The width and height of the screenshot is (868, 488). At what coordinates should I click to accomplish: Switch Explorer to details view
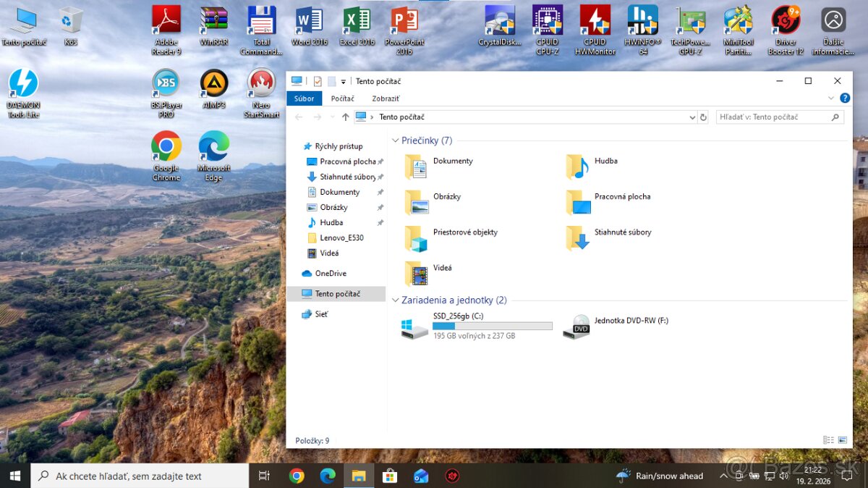tap(827, 439)
